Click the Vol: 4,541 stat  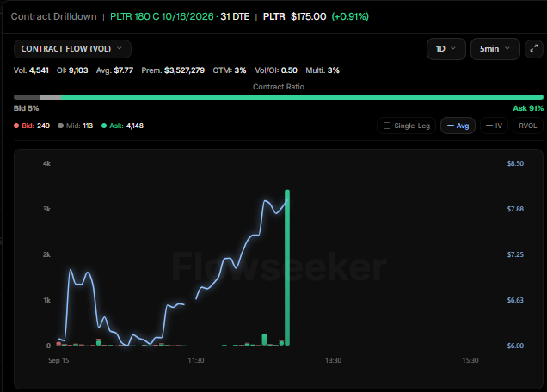coord(31,70)
